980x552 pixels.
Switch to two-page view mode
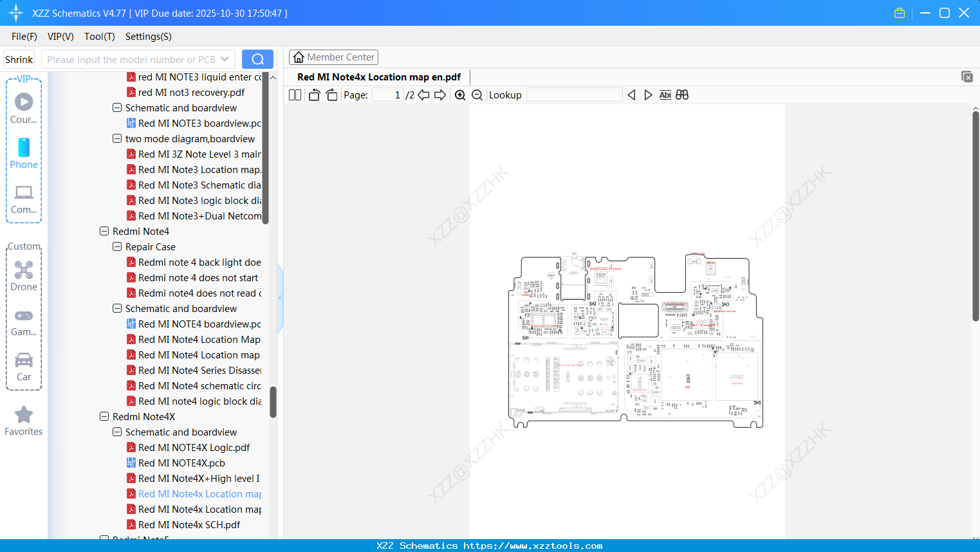[x=294, y=94]
